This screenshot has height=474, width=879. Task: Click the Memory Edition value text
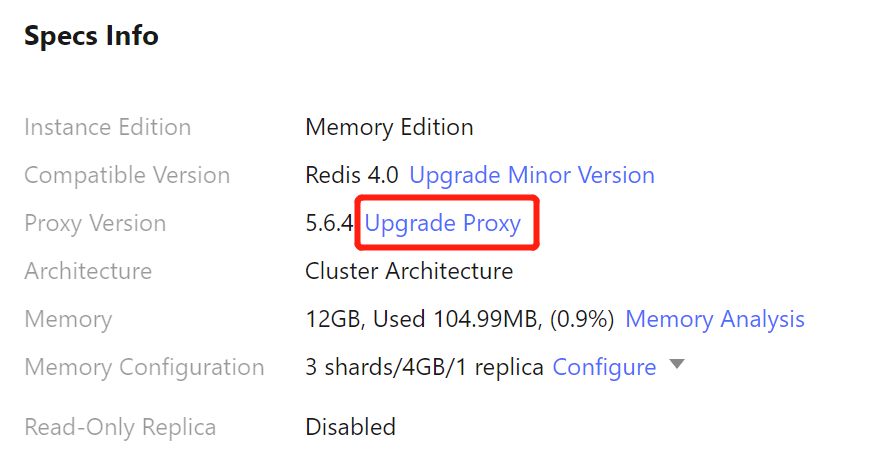tap(389, 127)
